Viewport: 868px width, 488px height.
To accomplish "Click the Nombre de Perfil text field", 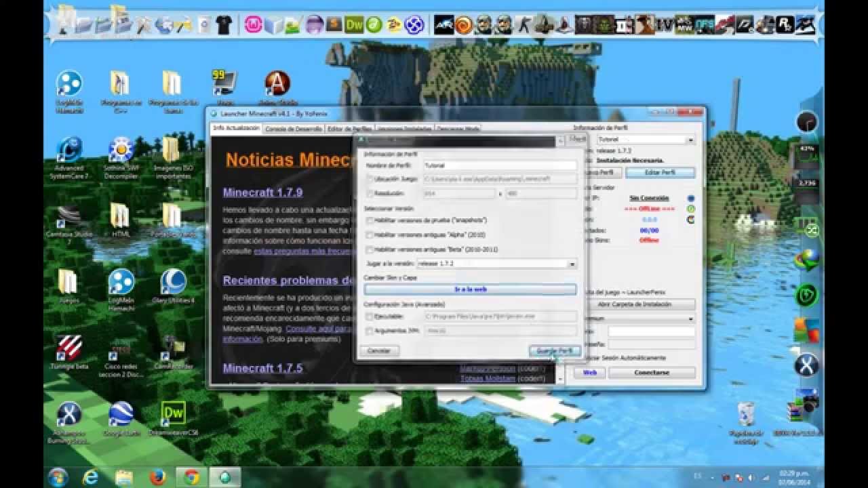I will click(499, 165).
